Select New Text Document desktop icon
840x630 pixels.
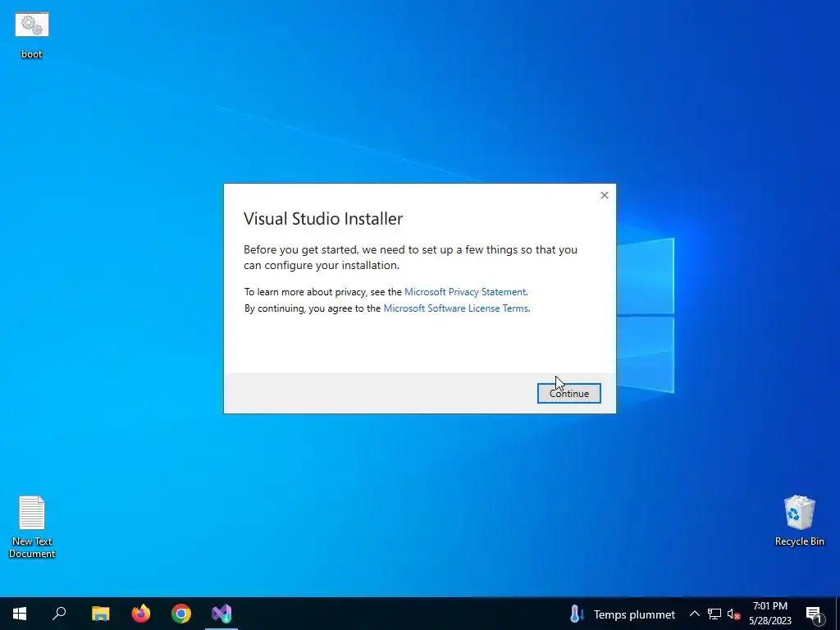pyautogui.click(x=32, y=527)
